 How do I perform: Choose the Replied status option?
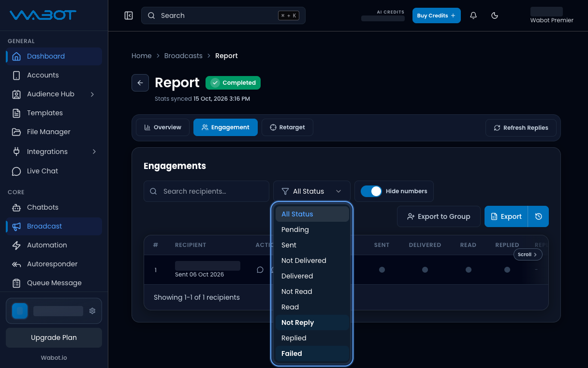pos(312,338)
